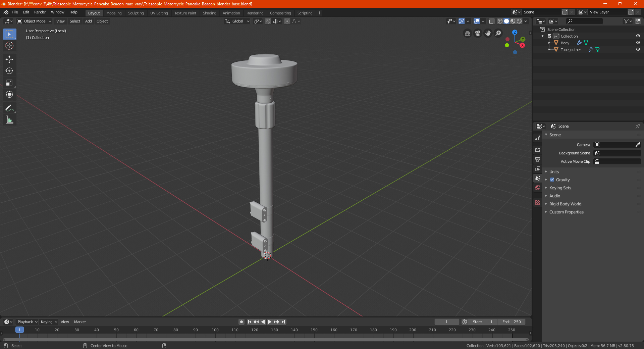Screen dimensions: 644x349
Task: Click the Start frame field
Action: pyautogui.click(x=483, y=322)
